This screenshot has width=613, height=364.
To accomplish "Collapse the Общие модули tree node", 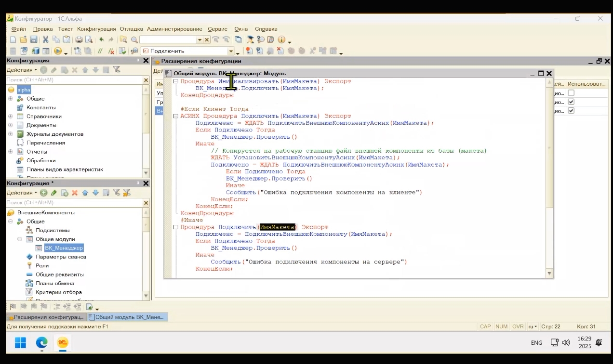I will (20, 239).
